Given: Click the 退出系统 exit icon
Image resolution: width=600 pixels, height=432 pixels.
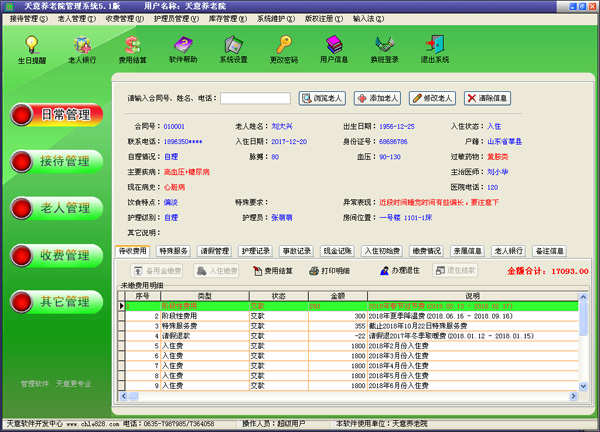Looking at the screenshot, I should tap(435, 47).
